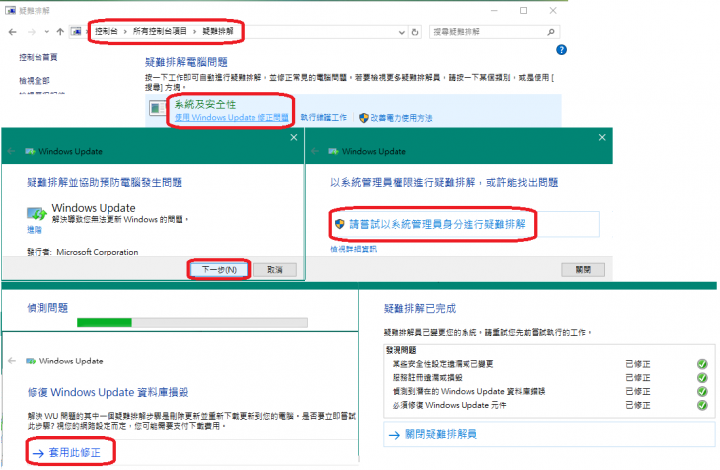Click the Windows Update icon in the lower dialog
This screenshot has height=470, width=720.
pos(31,361)
